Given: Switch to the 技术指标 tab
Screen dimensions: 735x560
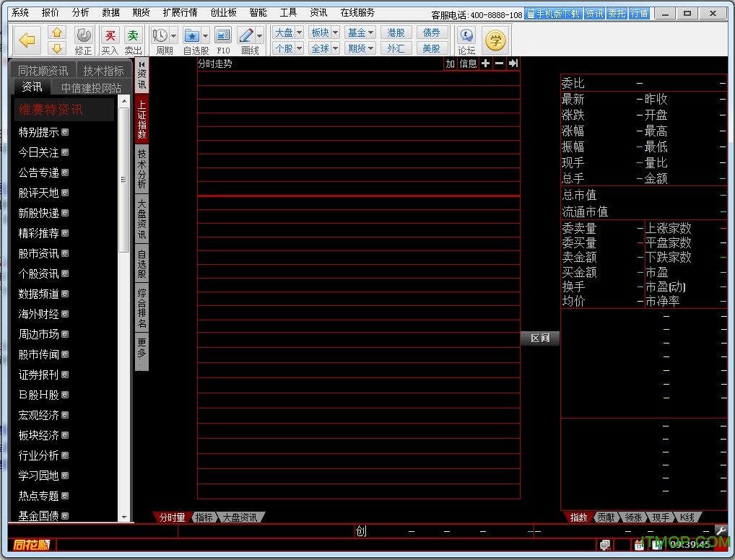Looking at the screenshot, I should click(x=103, y=71).
